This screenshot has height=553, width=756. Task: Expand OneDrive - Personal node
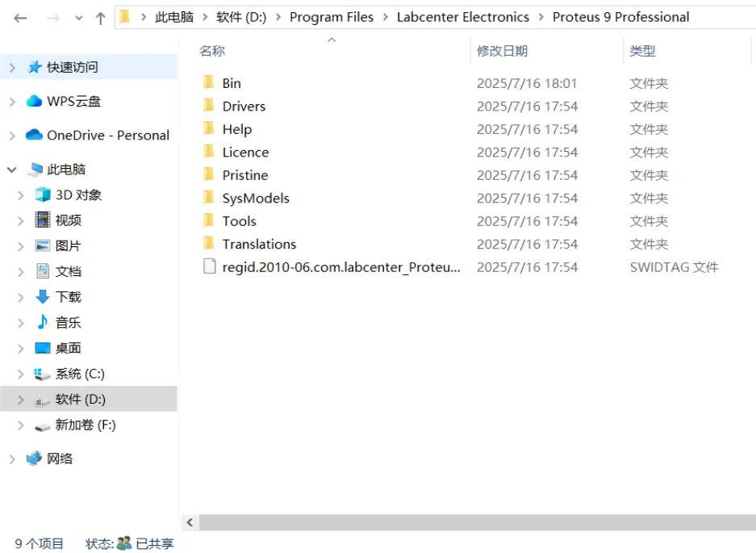coord(13,136)
